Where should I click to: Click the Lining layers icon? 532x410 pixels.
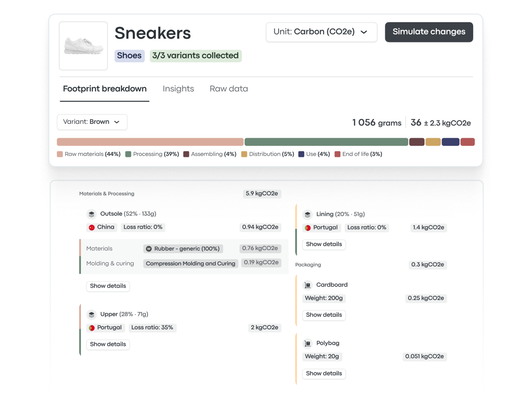tap(308, 214)
